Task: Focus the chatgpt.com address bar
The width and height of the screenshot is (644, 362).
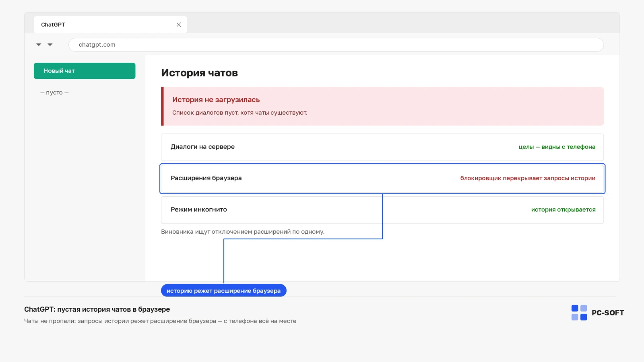Action: click(x=336, y=45)
